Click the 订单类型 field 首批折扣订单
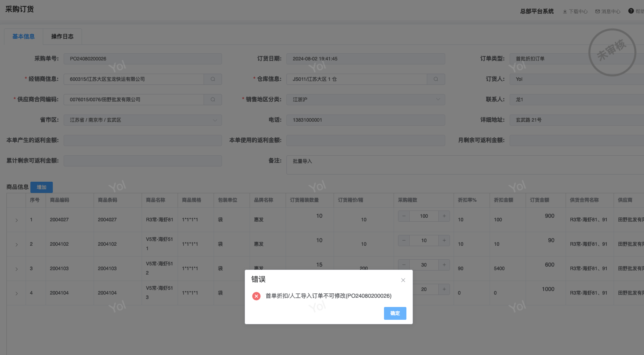 click(577, 59)
